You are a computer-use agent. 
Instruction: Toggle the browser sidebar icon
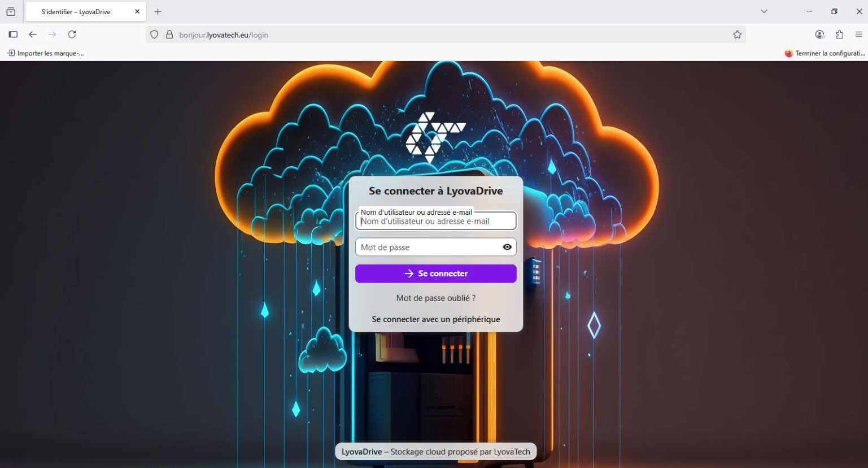pos(13,34)
